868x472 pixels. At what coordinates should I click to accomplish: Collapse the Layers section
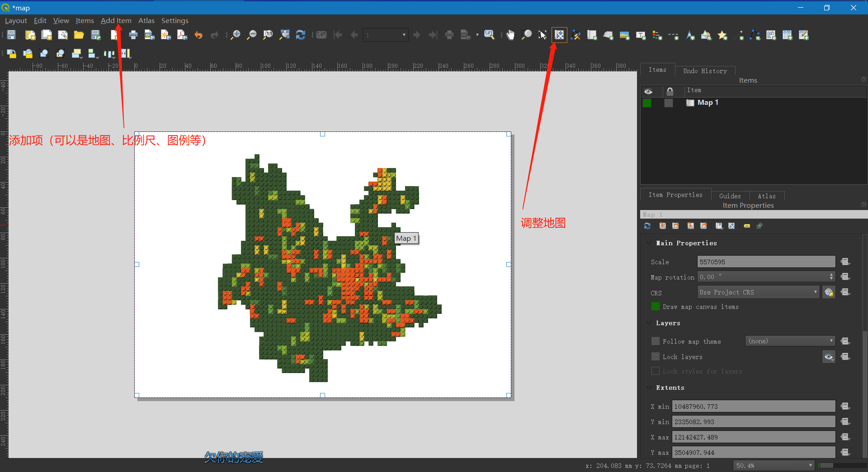tap(650, 323)
